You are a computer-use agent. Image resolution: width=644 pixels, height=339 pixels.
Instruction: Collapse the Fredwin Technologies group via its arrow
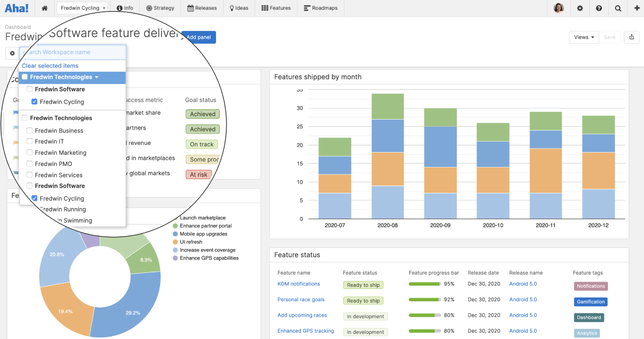97,77
